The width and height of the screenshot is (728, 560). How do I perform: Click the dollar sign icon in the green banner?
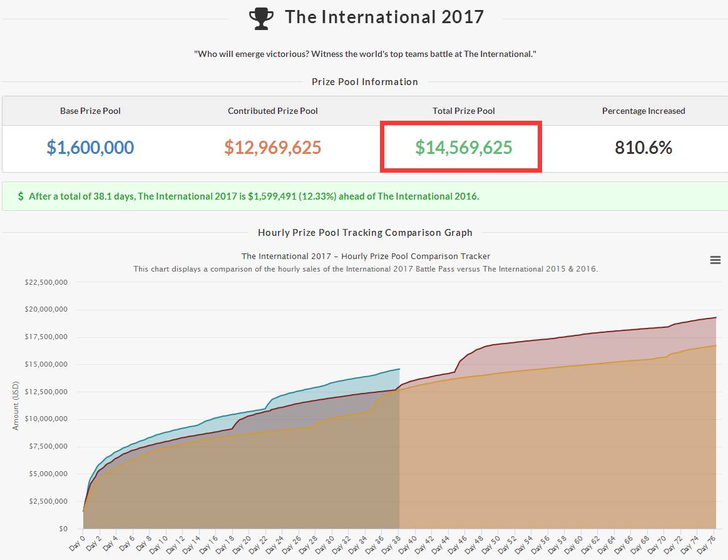[19, 196]
